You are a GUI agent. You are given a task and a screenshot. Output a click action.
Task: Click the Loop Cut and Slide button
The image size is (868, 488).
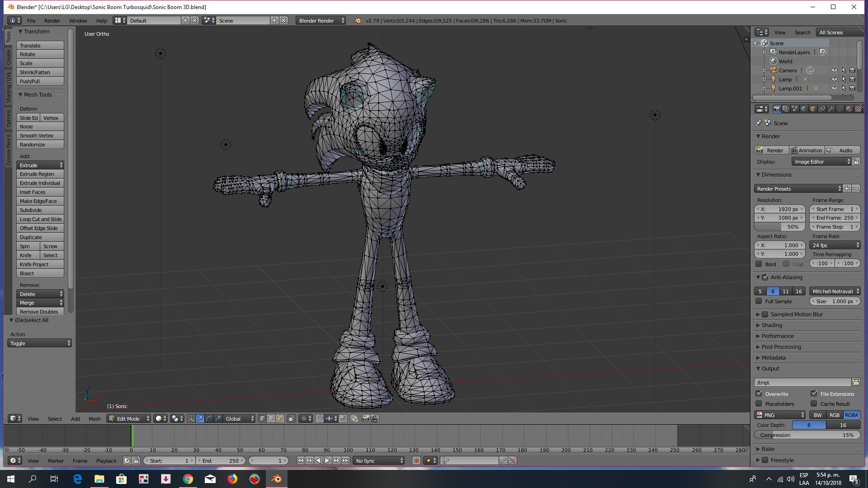[40, 219]
